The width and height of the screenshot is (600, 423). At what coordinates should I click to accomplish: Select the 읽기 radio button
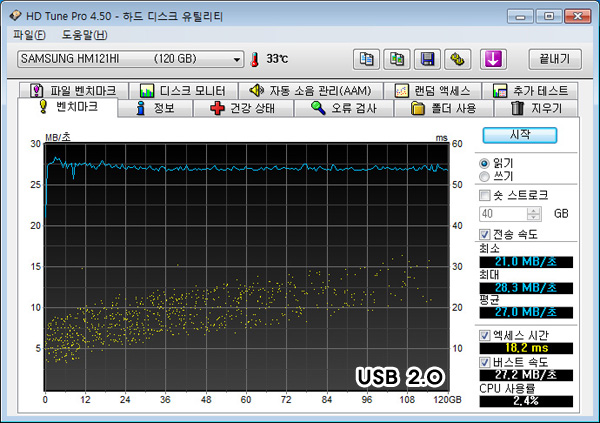[x=484, y=163]
